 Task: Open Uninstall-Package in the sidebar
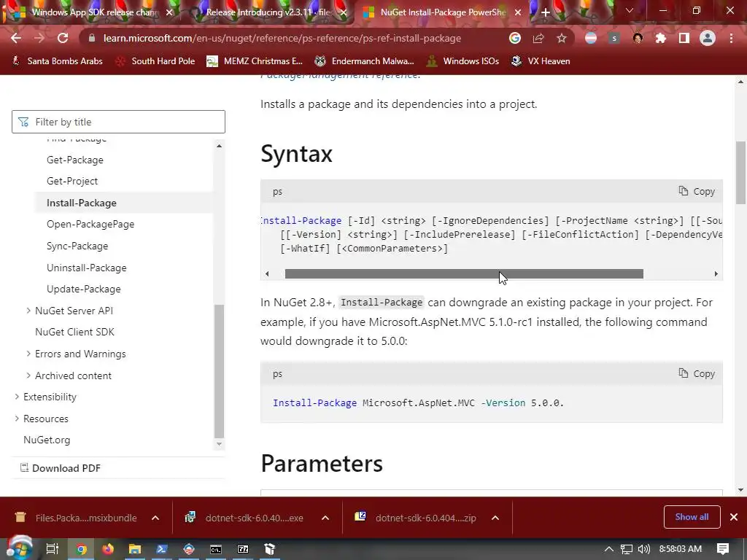click(87, 268)
